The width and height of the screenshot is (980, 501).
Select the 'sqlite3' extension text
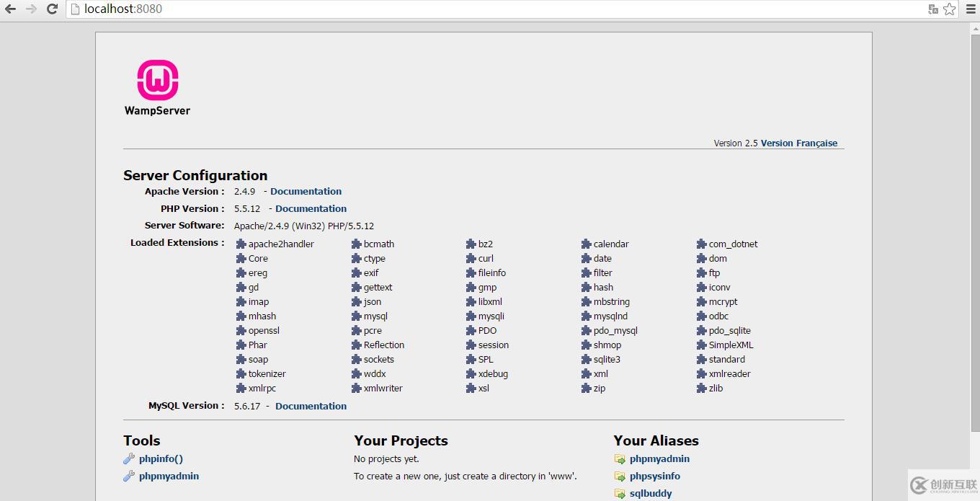[607, 360]
